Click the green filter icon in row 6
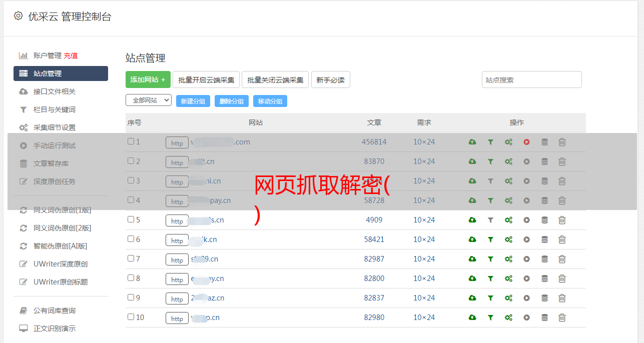644x343 pixels. click(490, 239)
